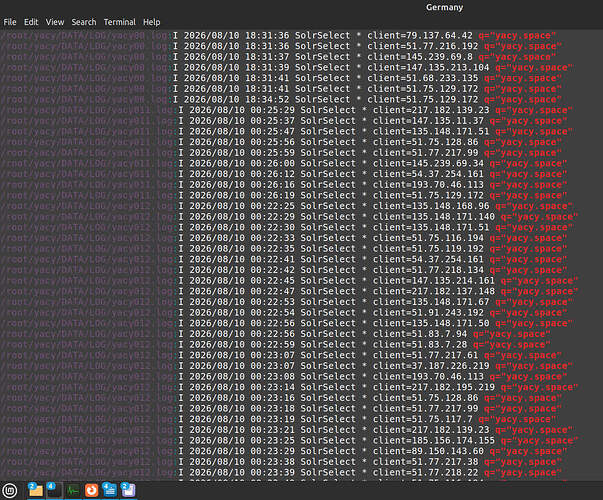This screenshot has height=500, width=603.
Task: Click the Germany window title
Action: 444,7
